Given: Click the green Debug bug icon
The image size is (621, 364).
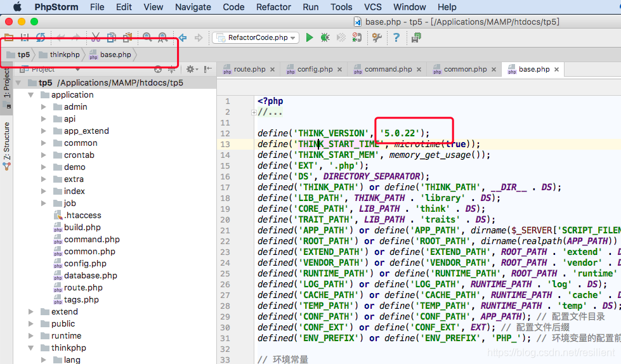Looking at the screenshot, I should pos(325,37).
